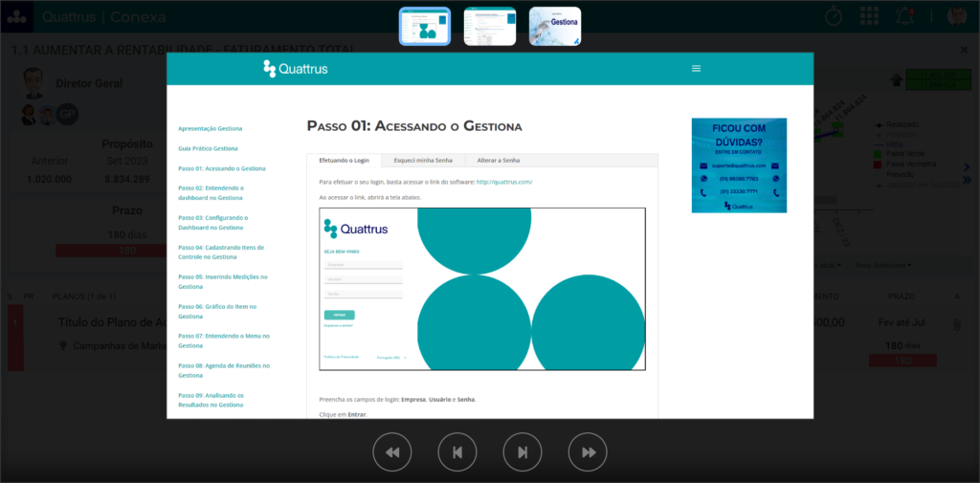Viewport: 980px width, 483px height.
Task: Click the Quattrus login screenshot image
Action: tap(482, 289)
